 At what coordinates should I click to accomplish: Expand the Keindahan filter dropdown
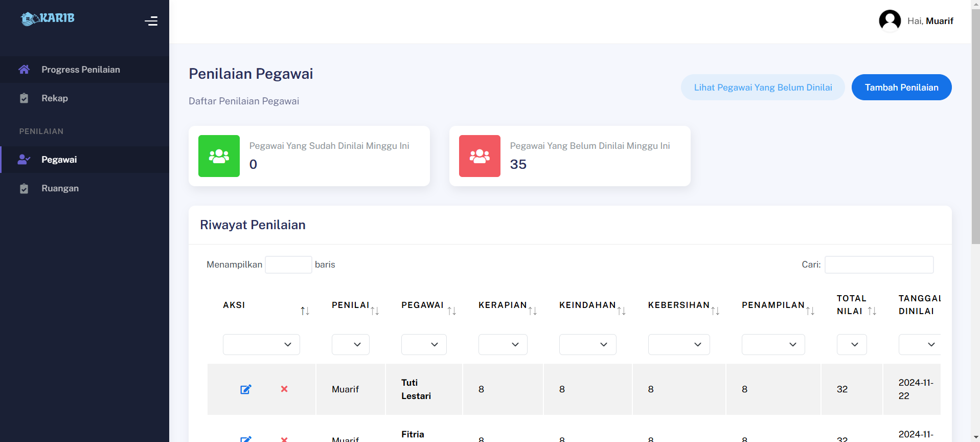point(587,345)
